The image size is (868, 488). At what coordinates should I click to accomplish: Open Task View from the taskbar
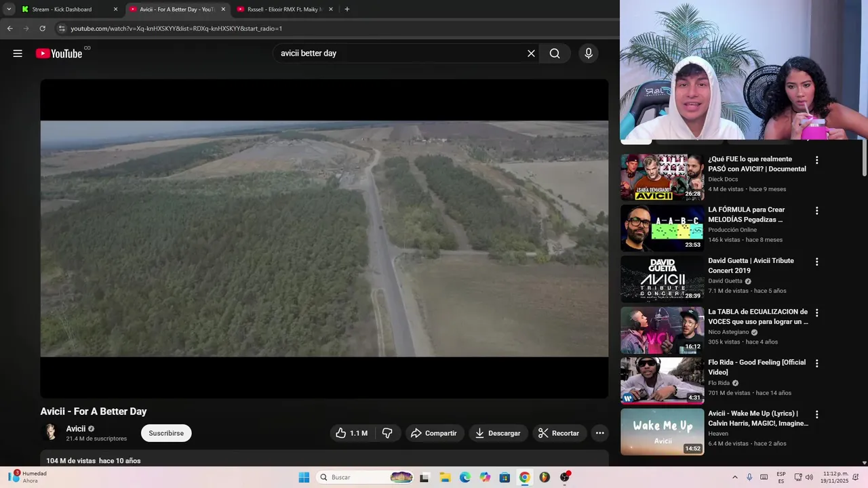(x=425, y=477)
